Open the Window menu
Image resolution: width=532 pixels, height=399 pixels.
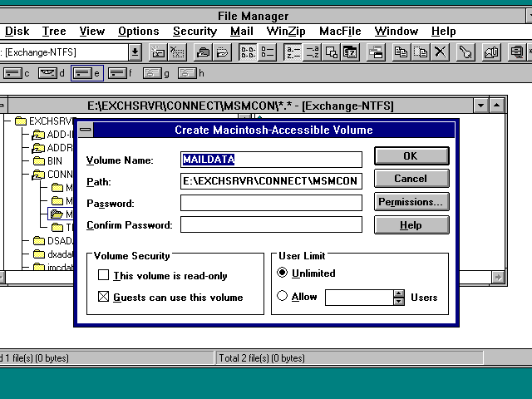(397, 32)
